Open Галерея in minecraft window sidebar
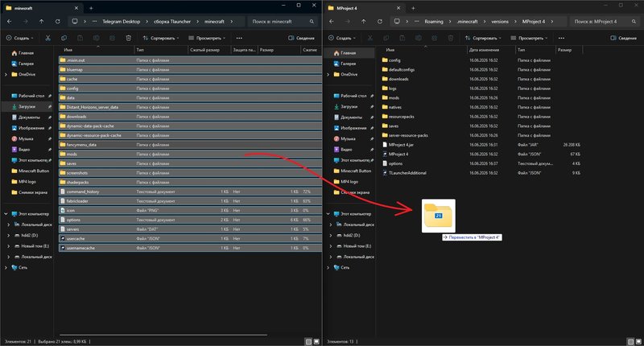 coord(23,64)
